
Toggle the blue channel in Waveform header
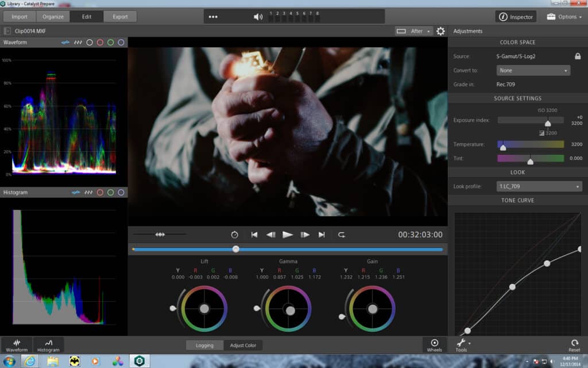tap(121, 43)
